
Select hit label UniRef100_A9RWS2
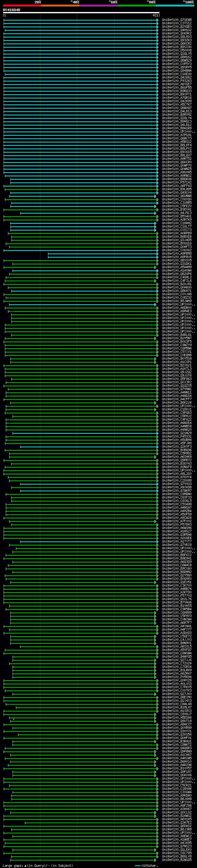click(177, 176)
